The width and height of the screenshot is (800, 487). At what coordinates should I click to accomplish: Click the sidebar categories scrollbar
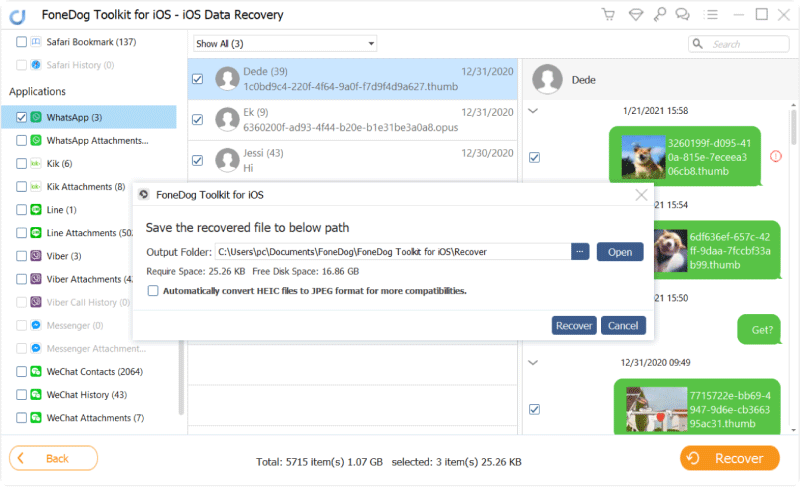tap(181, 377)
